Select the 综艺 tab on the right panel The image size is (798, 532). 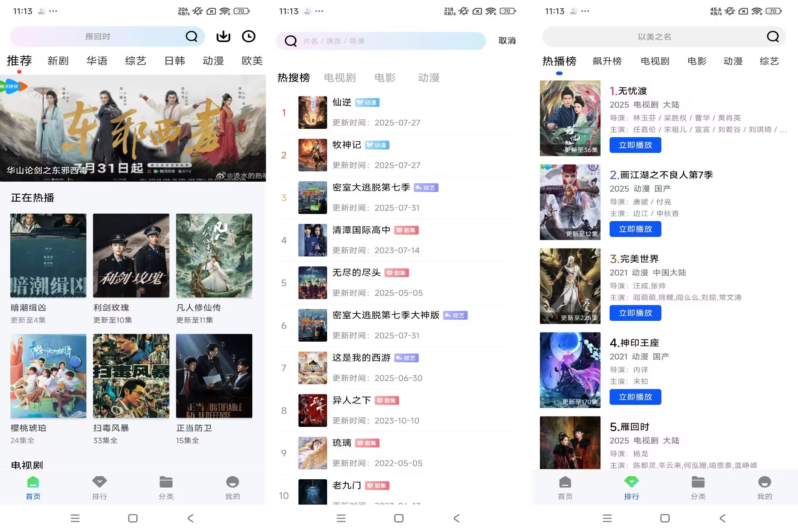coord(768,61)
